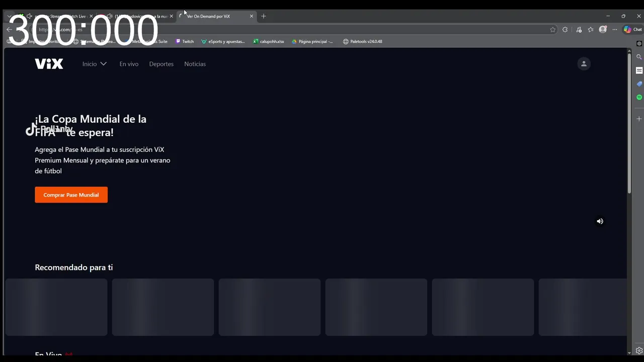Screen dimensions: 644x362
Task: Open the ViX logo home link
Action: pos(49,64)
